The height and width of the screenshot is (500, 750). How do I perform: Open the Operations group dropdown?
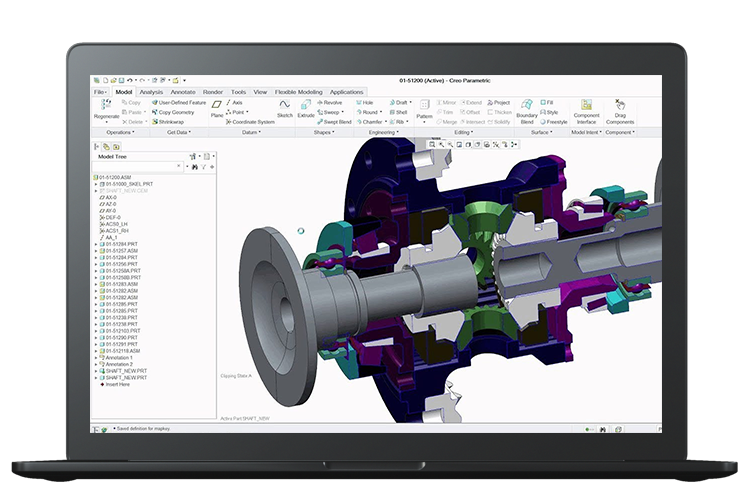tap(120, 132)
